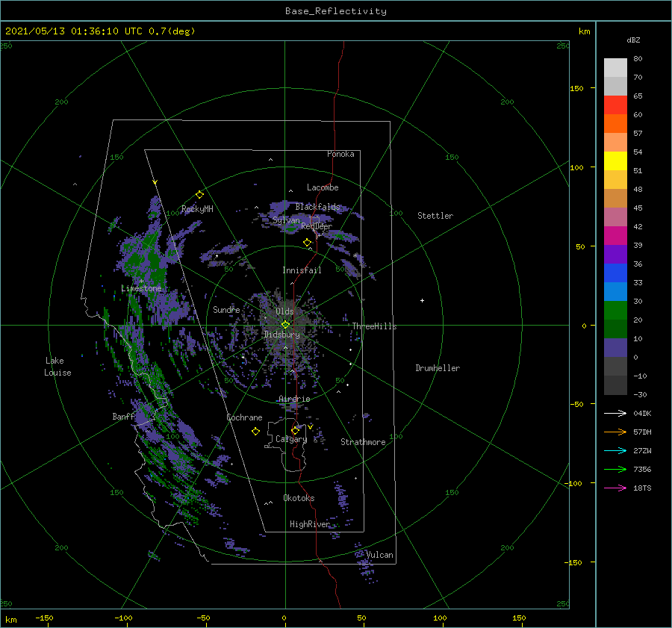This screenshot has width=672, height=628.
Task: Click the Vulcan city label
Action: pyautogui.click(x=379, y=555)
